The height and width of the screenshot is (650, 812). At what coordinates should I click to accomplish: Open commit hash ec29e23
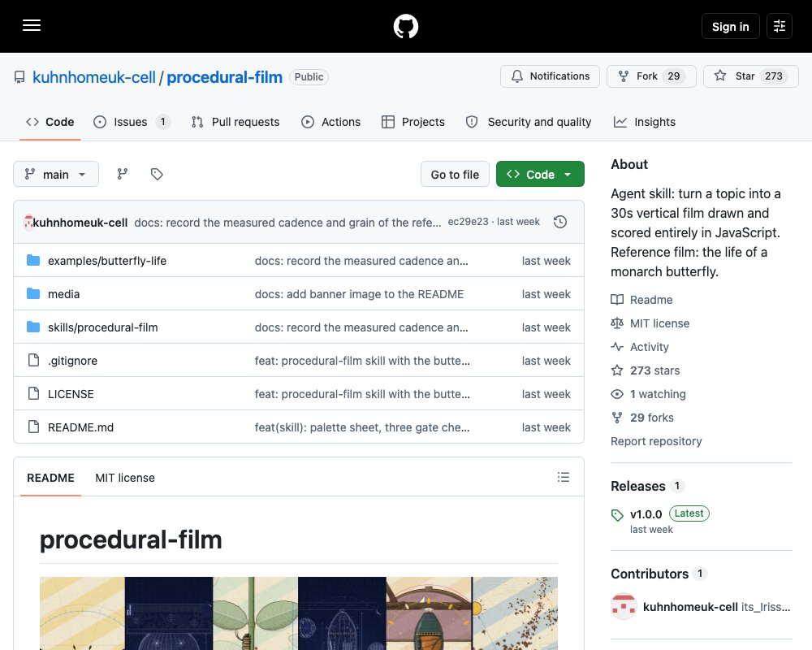[x=468, y=222]
